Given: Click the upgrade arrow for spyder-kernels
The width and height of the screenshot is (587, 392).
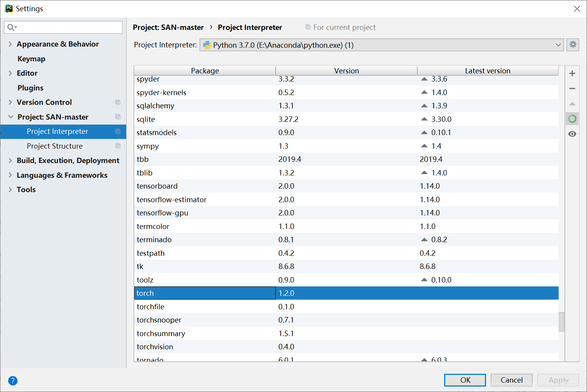Looking at the screenshot, I should coord(424,92).
